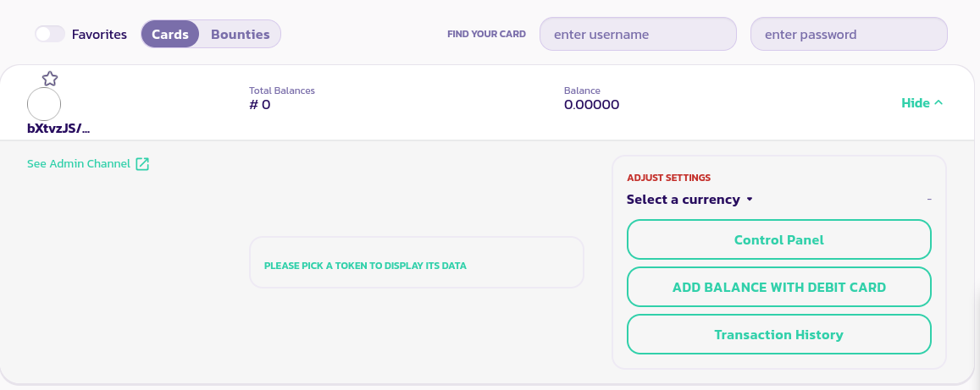Open the Control Panel

coord(778,239)
